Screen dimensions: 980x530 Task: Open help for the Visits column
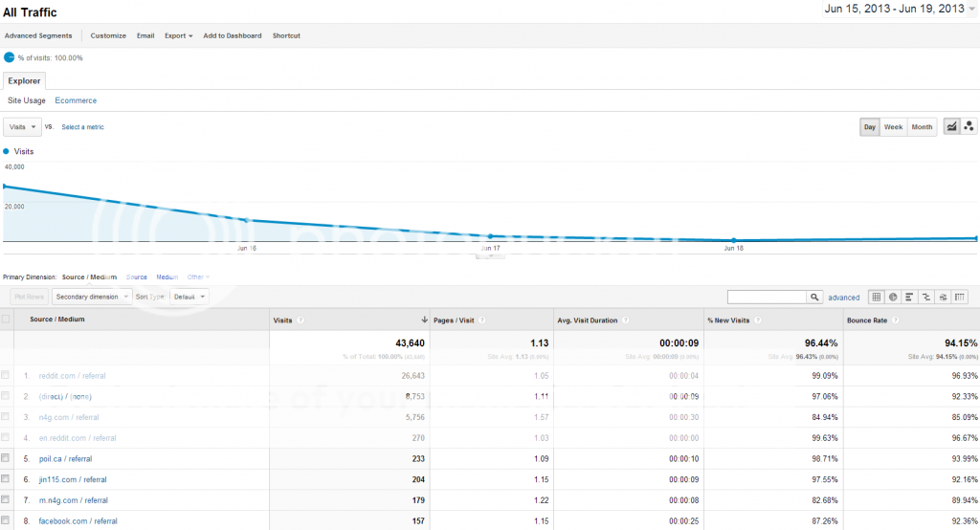click(x=301, y=320)
